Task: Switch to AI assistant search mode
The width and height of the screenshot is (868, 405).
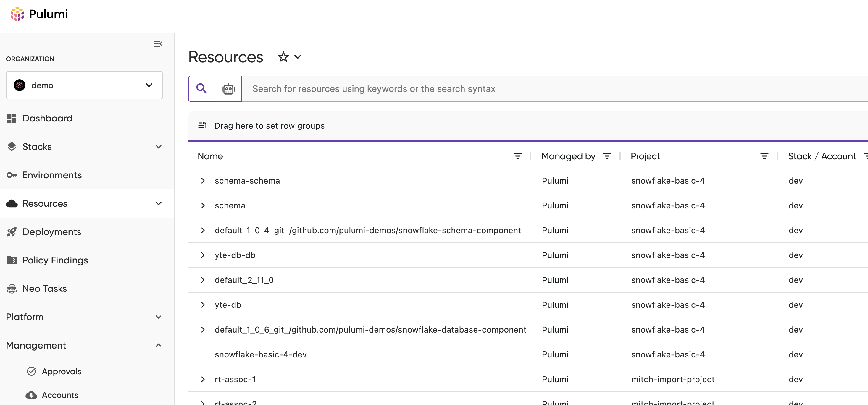Action: click(x=228, y=89)
